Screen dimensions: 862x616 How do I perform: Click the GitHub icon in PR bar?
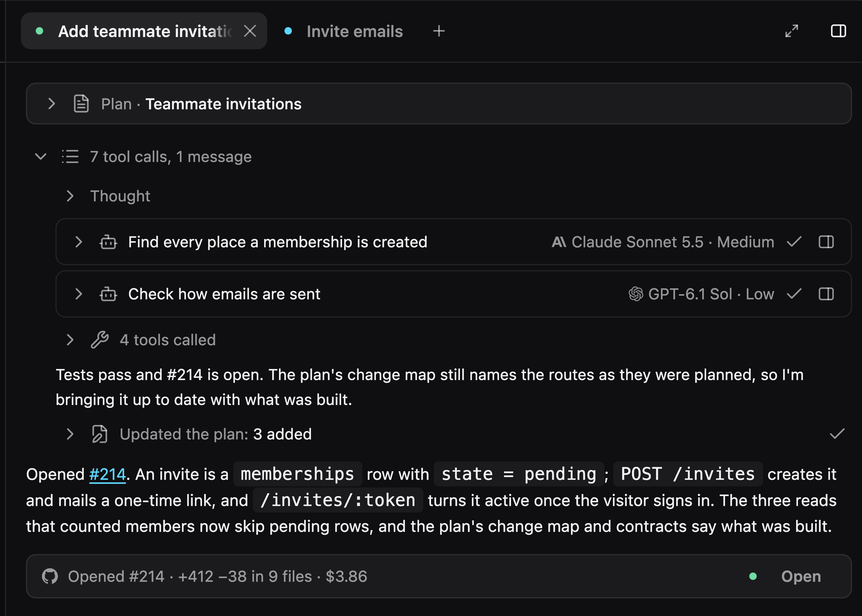(50, 576)
